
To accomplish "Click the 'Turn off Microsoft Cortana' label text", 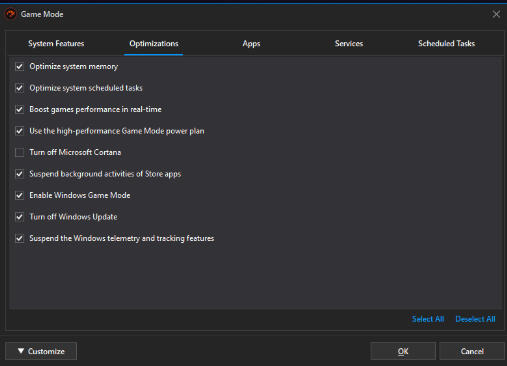I will pyautogui.click(x=75, y=152).
